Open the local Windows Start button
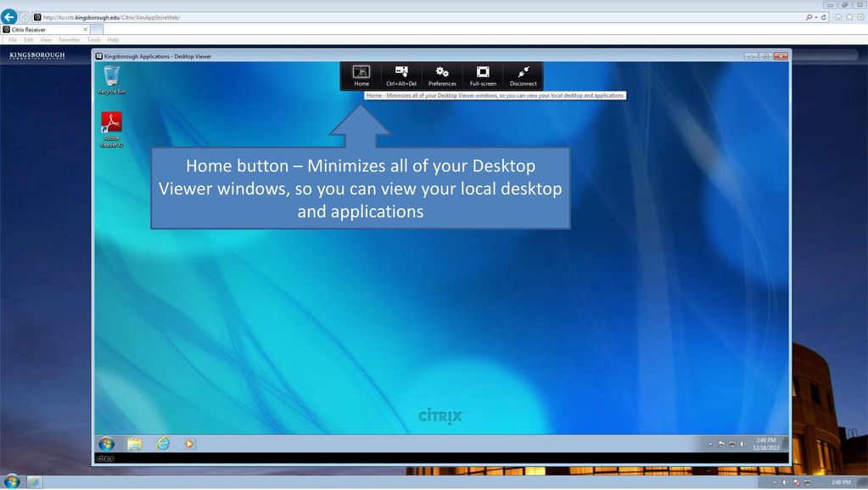Viewport: 868px width, 490px height. [12, 482]
